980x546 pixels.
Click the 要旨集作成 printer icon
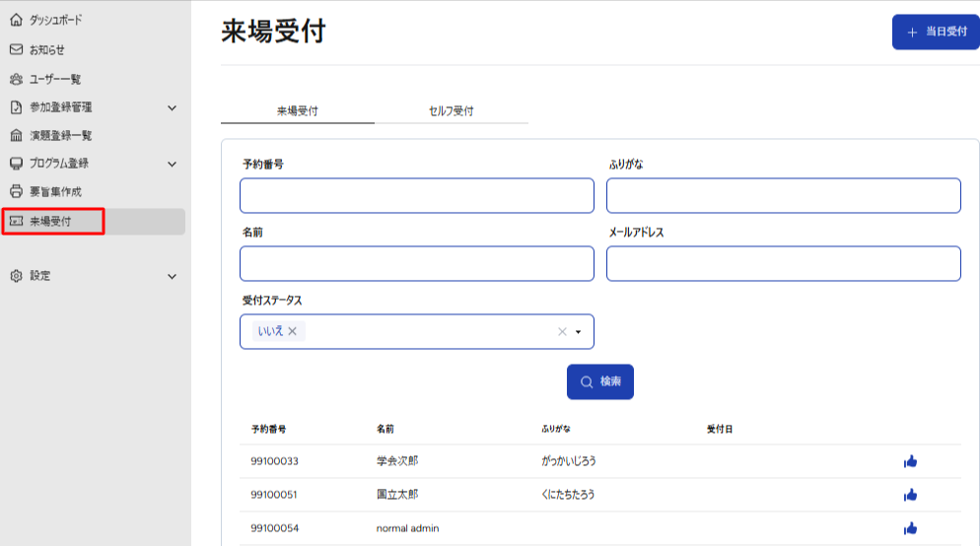(16, 191)
